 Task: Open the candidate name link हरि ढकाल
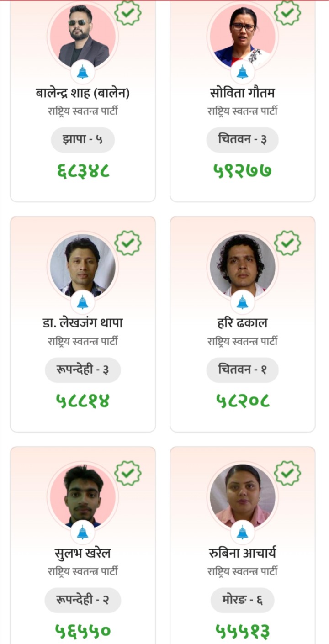tap(242, 323)
